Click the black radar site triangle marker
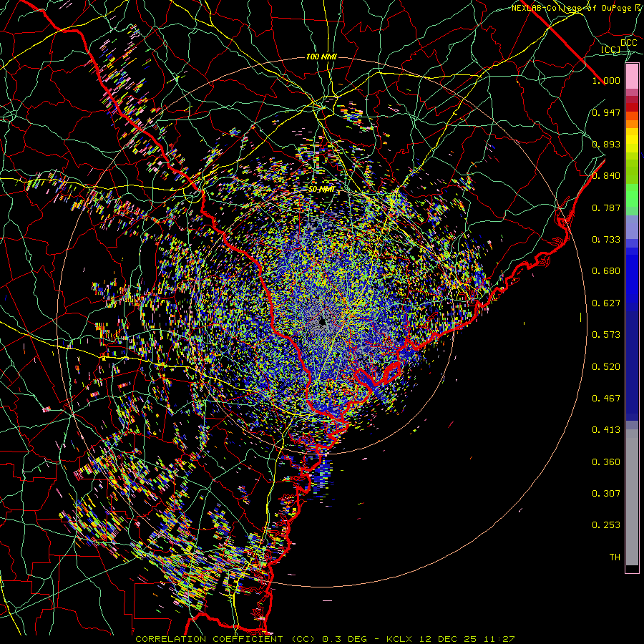Viewport: 644px width, 644px height. tap(323, 321)
